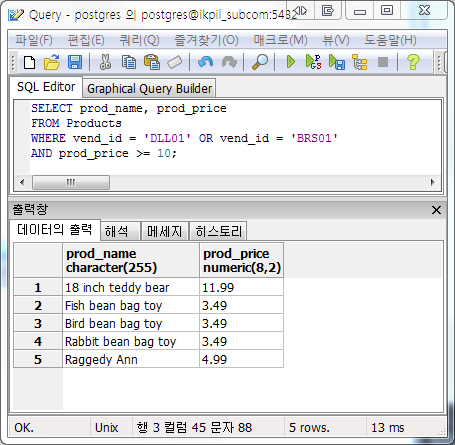Select row header 1

(x=38, y=287)
